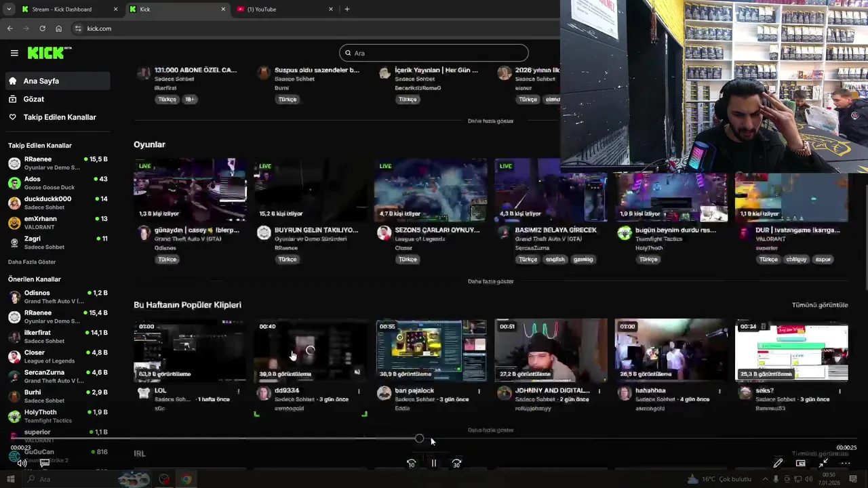Click the search magnifier icon in Ara box
This screenshot has height=488, width=868.
[x=348, y=53]
